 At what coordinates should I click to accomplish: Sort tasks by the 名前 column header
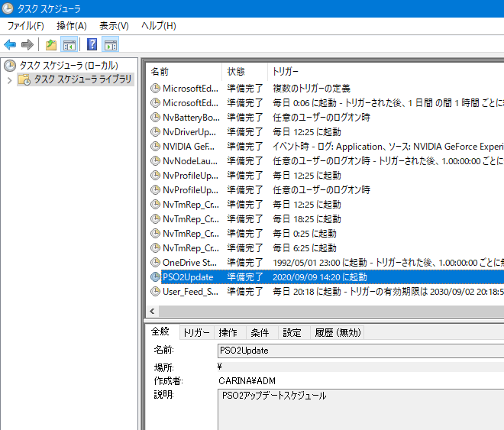[x=184, y=72]
